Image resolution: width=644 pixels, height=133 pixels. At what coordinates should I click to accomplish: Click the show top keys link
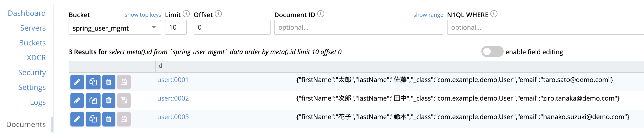coord(142,15)
